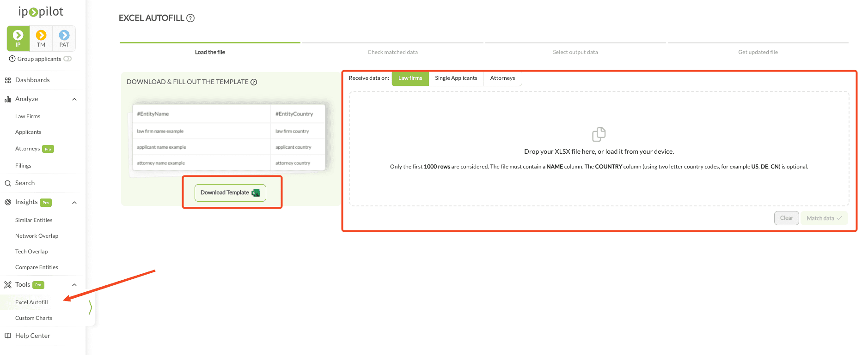Collapse the Tools menu section
The height and width of the screenshot is (355, 868).
point(74,285)
